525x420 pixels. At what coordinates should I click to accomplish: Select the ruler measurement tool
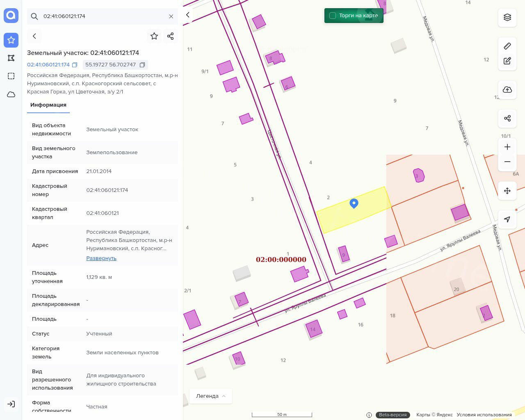(x=507, y=46)
